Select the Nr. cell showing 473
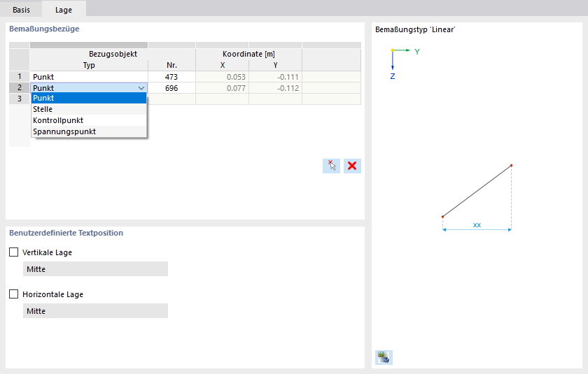Image resolution: width=588 pixels, height=374 pixels. [x=171, y=77]
